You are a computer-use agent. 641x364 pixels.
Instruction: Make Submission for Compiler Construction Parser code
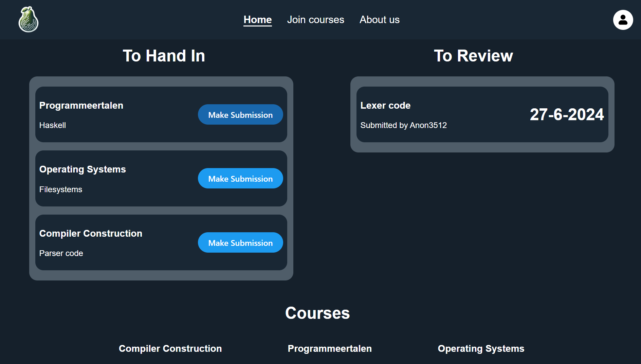click(x=240, y=243)
